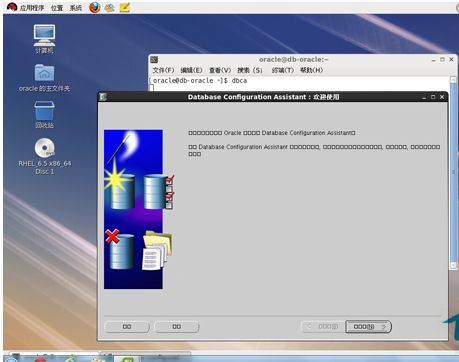Open the 位置 places menu
459x362 pixels.
(x=57, y=8)
